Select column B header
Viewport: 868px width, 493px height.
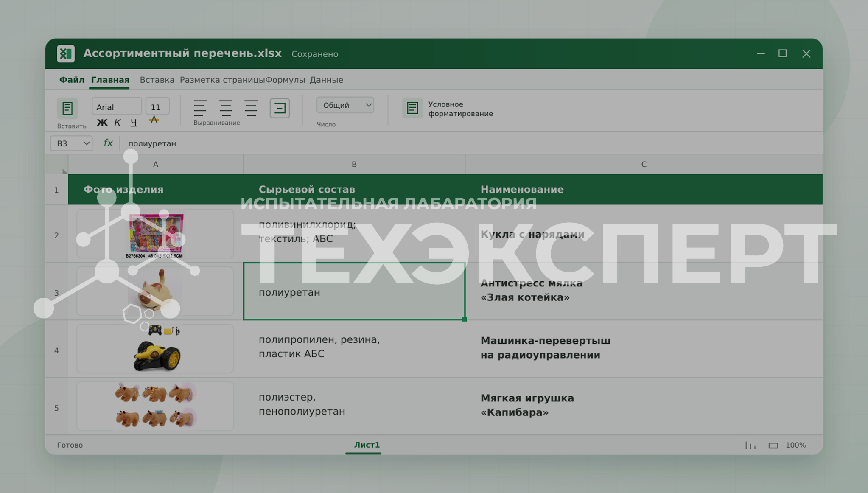click(354, 164)
